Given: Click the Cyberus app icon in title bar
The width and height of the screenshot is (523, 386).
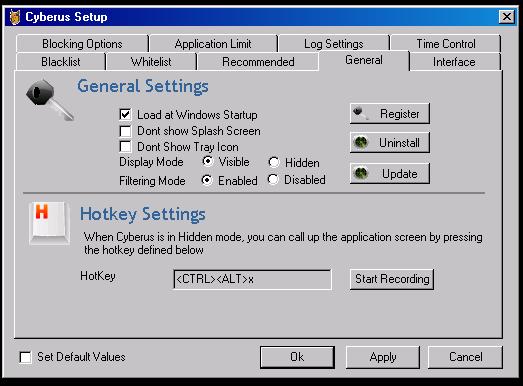Looking at the screenshot, I should tap(14, 17).
